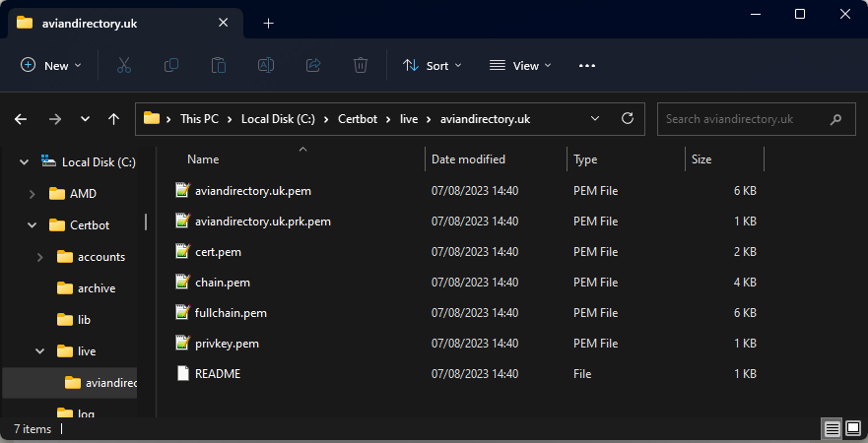Switch to details view layout toggle

[832, 429]
